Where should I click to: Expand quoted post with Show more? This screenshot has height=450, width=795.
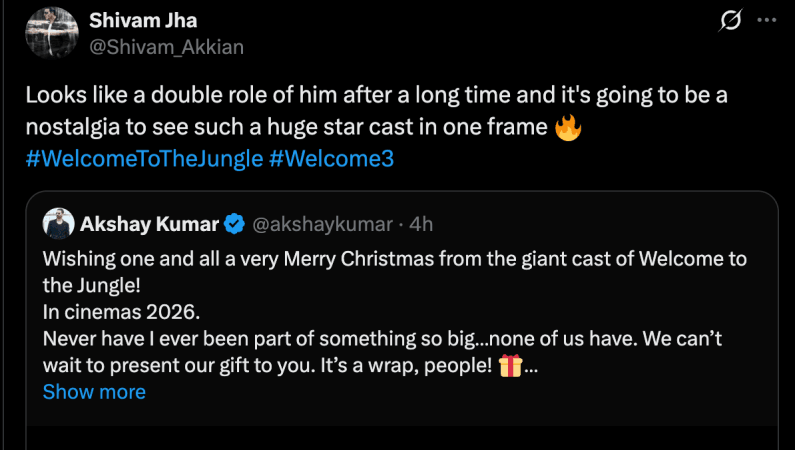94,392
